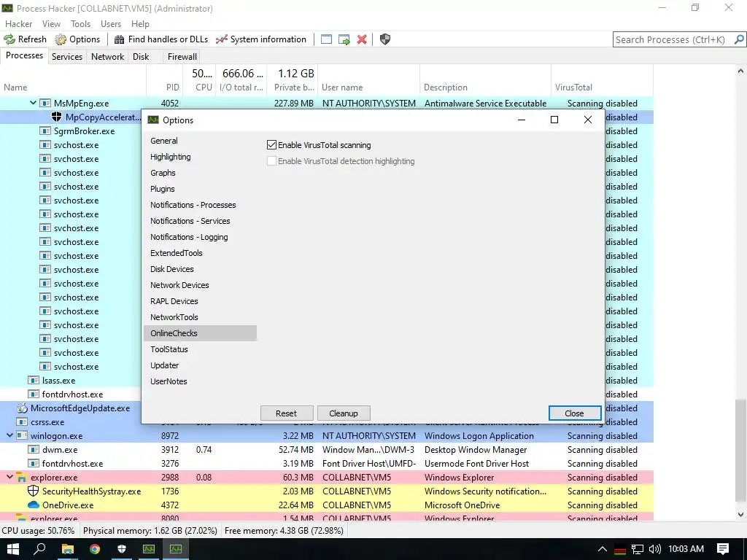Open Windows Security shield in taskbar

click(x=122, y=549)
